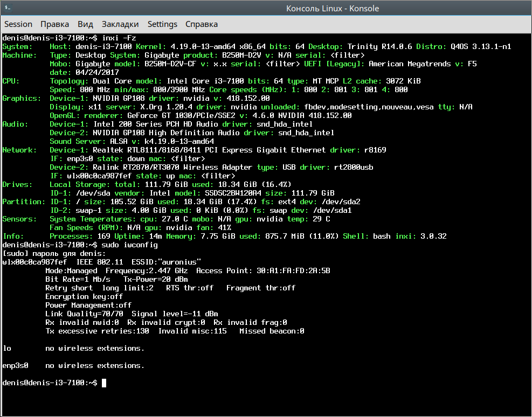
Task: Click the 'inxi -Fz' command text
Action: coord(119,38)
